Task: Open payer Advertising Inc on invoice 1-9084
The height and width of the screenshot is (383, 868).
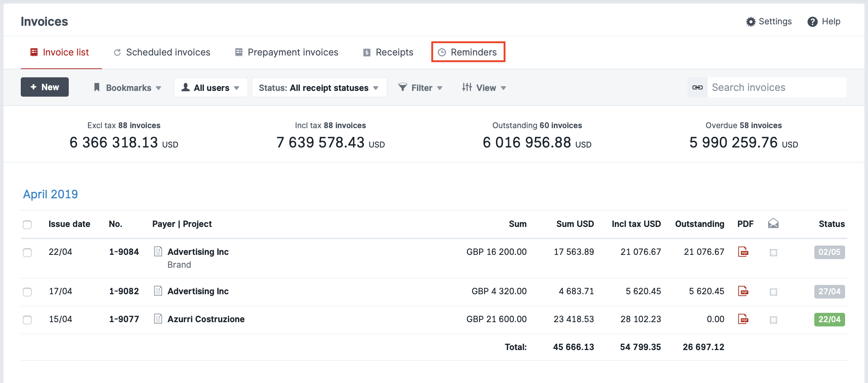Action: [198, 252]
